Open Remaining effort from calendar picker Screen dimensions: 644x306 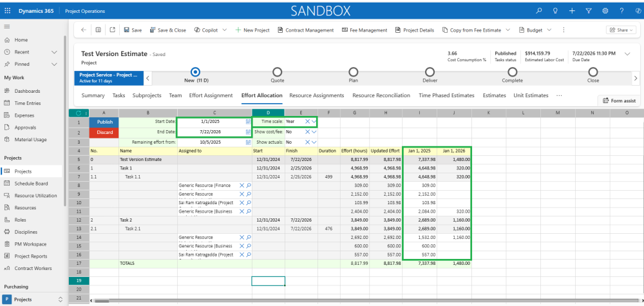(x=248, y=142)
